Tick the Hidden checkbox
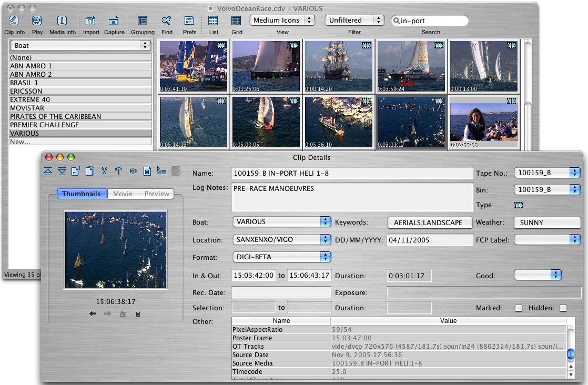The width and height of the screenshot is (588, 385). click(x=563, y=308)
